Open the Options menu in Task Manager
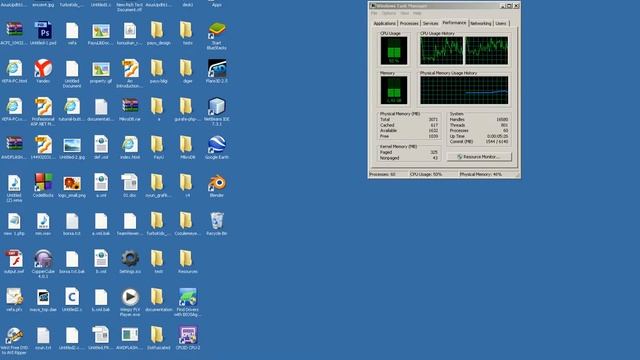Image resolution: width=640 pixels, height=360 pixels. coord(389,13)
